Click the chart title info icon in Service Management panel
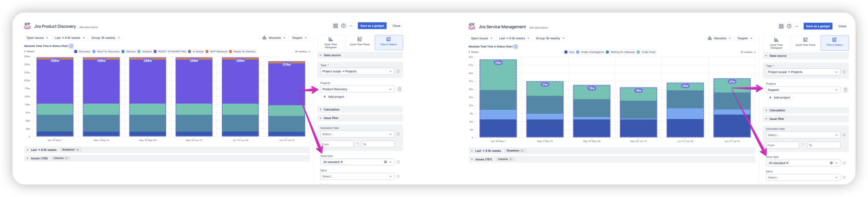Screen dimensions: 868x197 (x=516, y=46)
